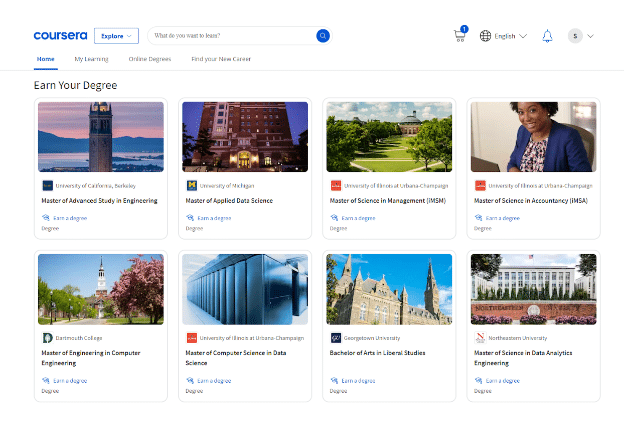The width and height of the screenshot is (624, 446).
Task: Open Bachelor of Arts in Liberal Studies
Action: (377, 353)
